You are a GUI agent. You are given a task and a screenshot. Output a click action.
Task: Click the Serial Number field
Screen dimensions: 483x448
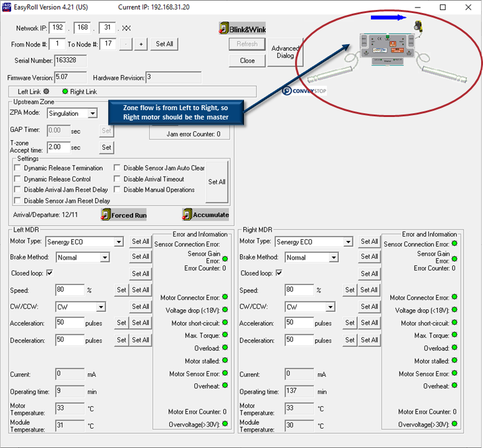[x=70, y=60]
